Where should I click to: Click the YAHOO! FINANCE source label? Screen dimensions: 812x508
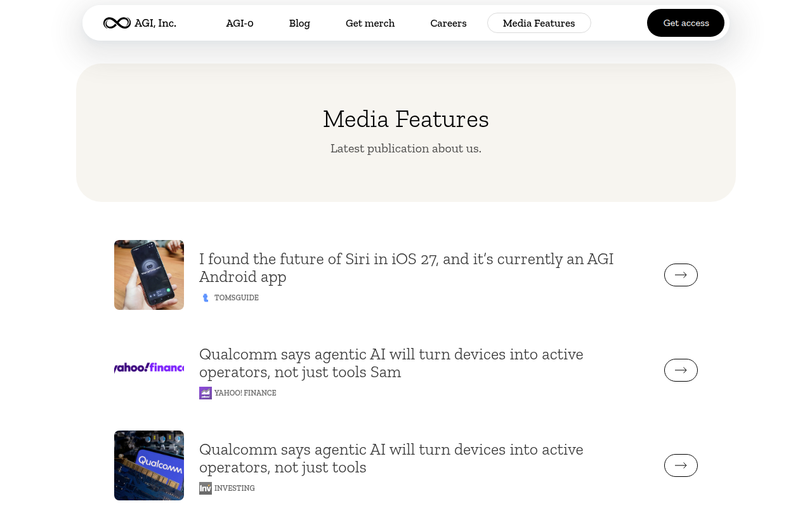246,393
